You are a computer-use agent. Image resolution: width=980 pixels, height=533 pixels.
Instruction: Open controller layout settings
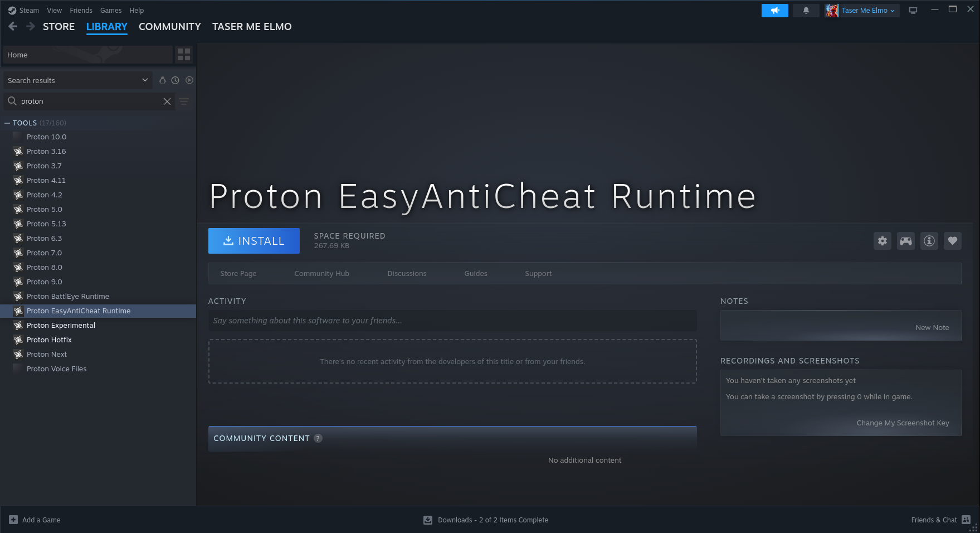pos(906,241)
